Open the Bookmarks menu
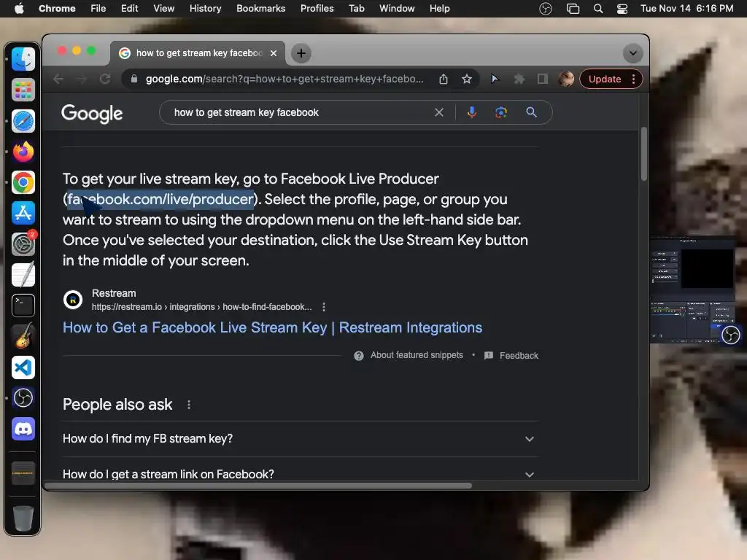747x560 pixels. (x=260, y=9)
